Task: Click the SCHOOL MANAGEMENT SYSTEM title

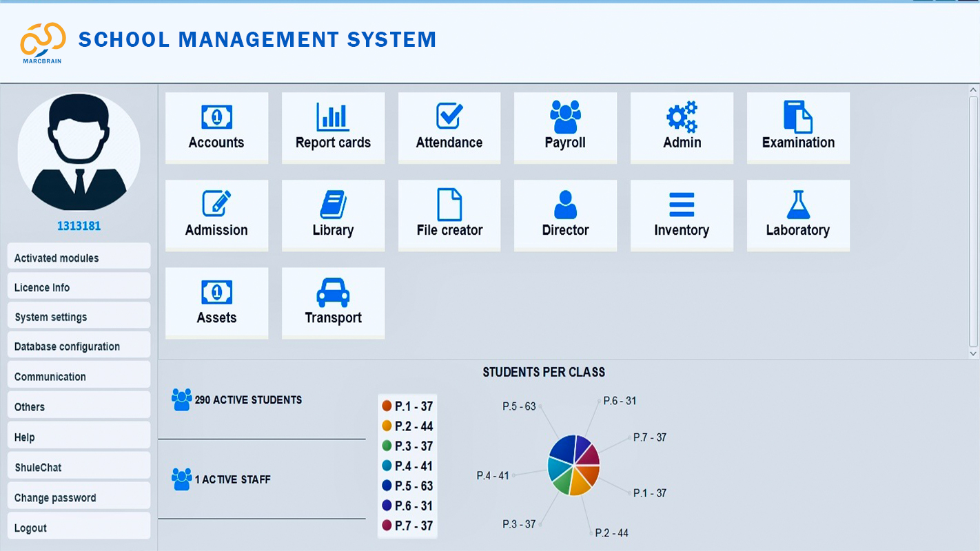Action: pos(257,39)
